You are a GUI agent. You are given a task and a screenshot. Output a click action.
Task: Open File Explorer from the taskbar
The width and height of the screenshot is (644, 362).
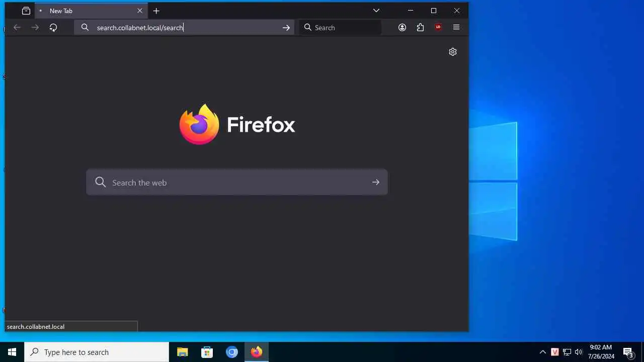(x=182, y=352)
